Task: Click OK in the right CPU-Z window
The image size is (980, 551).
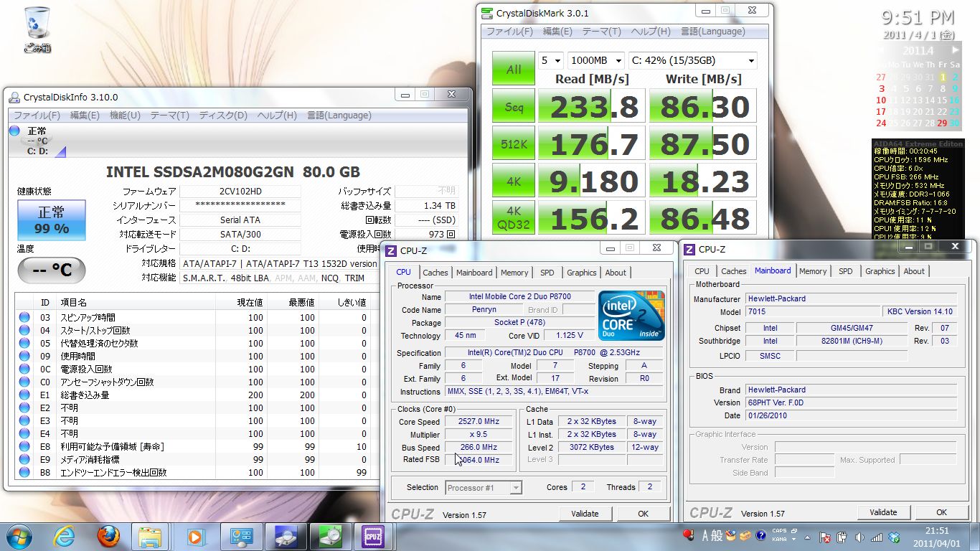Action: tap(941, 512)
